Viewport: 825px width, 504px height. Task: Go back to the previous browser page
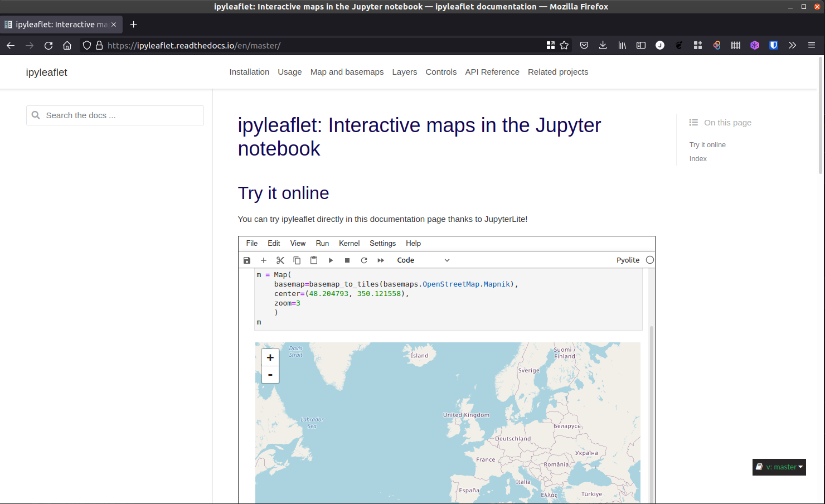point(11,46)
